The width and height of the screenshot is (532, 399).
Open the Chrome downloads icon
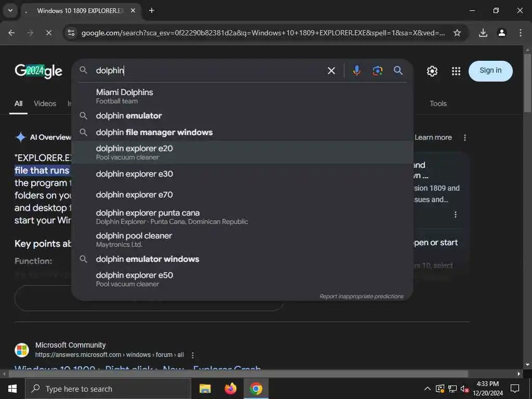tap(483, 33)
